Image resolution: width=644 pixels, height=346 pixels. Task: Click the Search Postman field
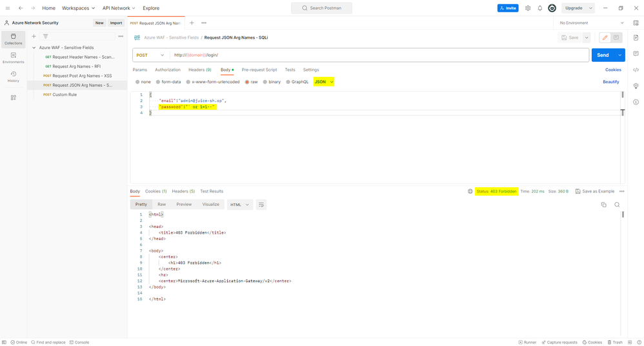321,8
